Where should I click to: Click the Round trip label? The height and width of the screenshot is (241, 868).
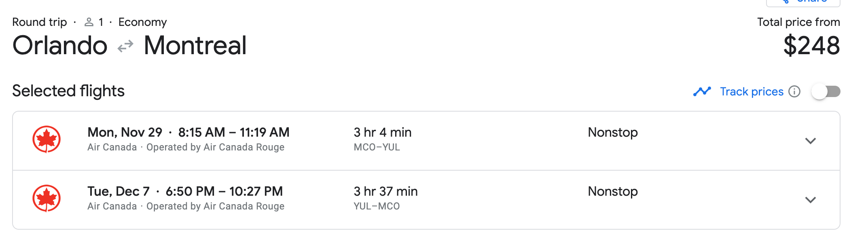(40, 22)
